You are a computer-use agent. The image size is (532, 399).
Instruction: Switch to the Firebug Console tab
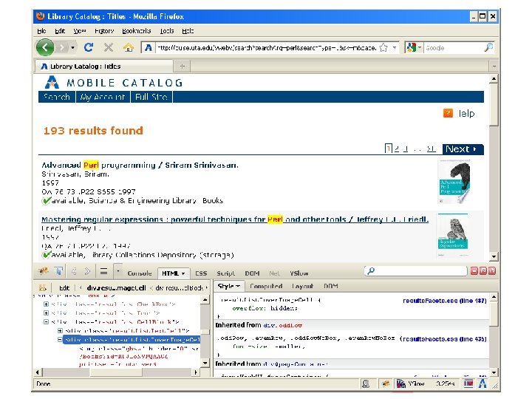pyautogui.click(x=140, y=273)
